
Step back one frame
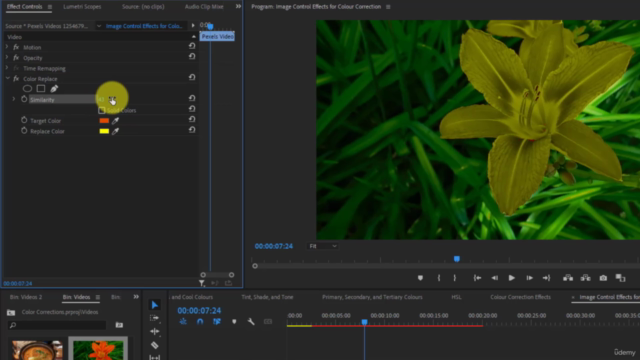coord(494,278)
